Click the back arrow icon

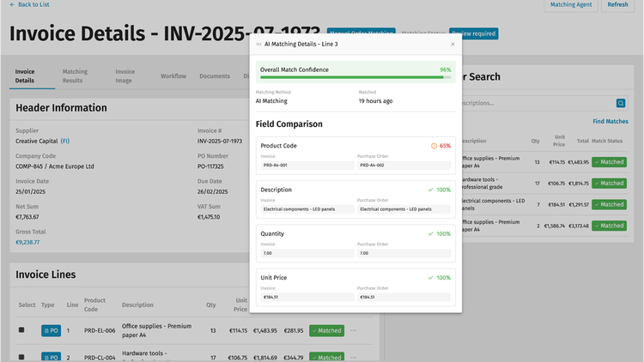click(12, 4)
